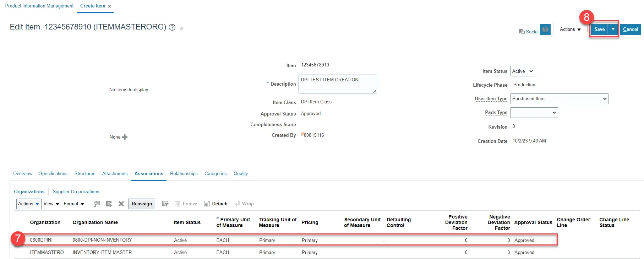Click the first table-arrow icon in the Organizations toolbar
Screen dimensions: 644x259
point(97,204)
